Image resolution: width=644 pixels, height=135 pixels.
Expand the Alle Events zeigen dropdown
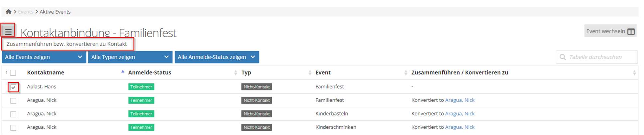[44, 57]
